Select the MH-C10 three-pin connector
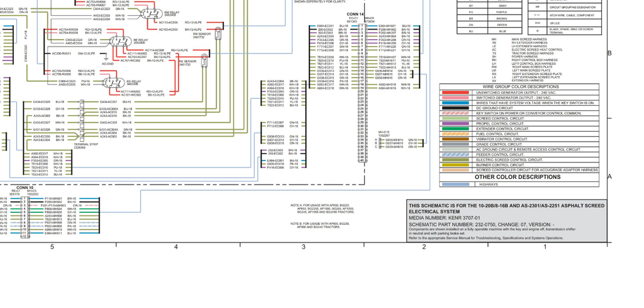 tap(379, 143)
